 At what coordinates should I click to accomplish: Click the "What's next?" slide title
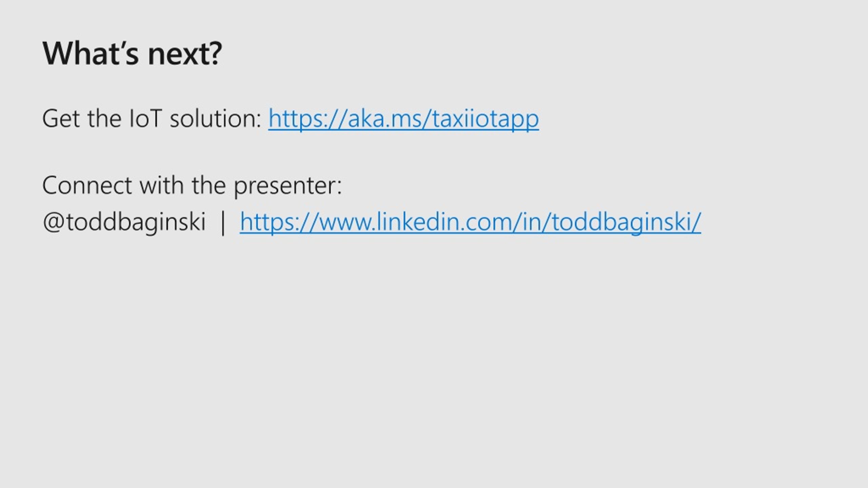(132, 54)
